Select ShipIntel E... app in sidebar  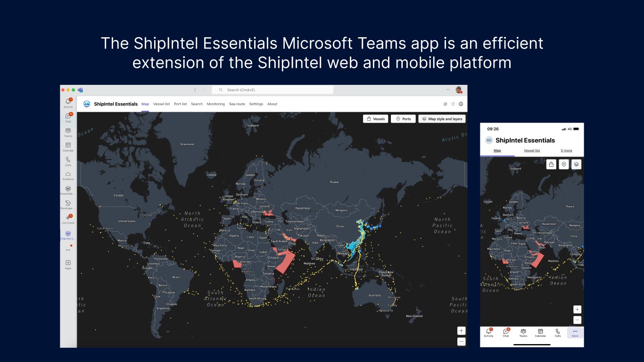(68, 235)
